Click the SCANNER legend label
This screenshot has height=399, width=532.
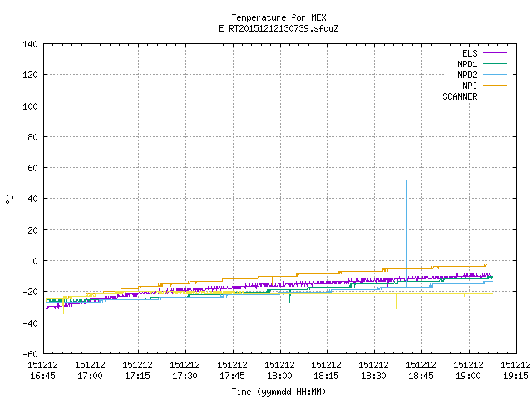460,96
